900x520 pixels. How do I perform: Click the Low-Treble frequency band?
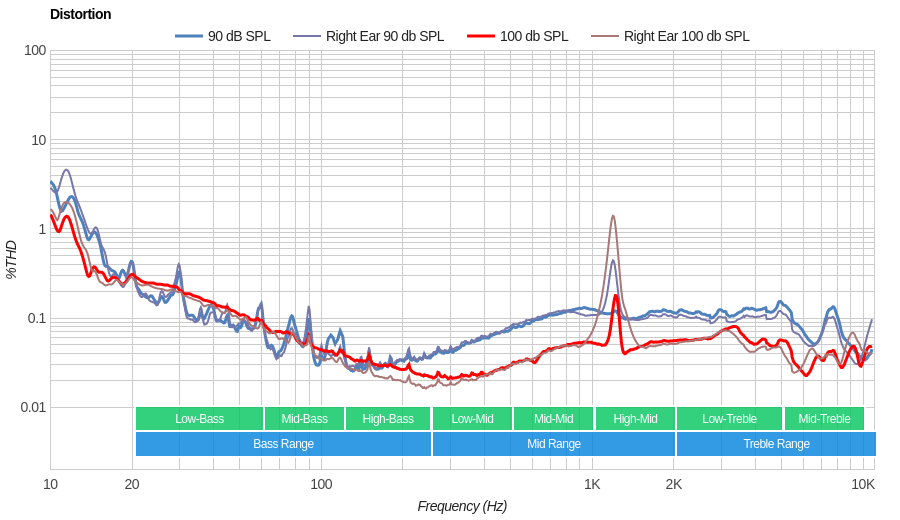coord(729,419)
